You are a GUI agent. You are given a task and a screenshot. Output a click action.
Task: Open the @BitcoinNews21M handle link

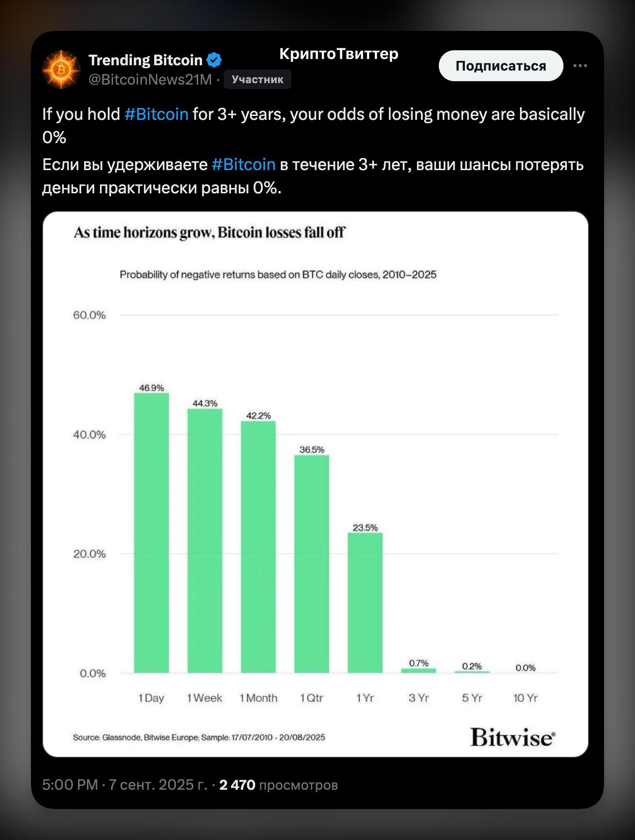(150, 79)
